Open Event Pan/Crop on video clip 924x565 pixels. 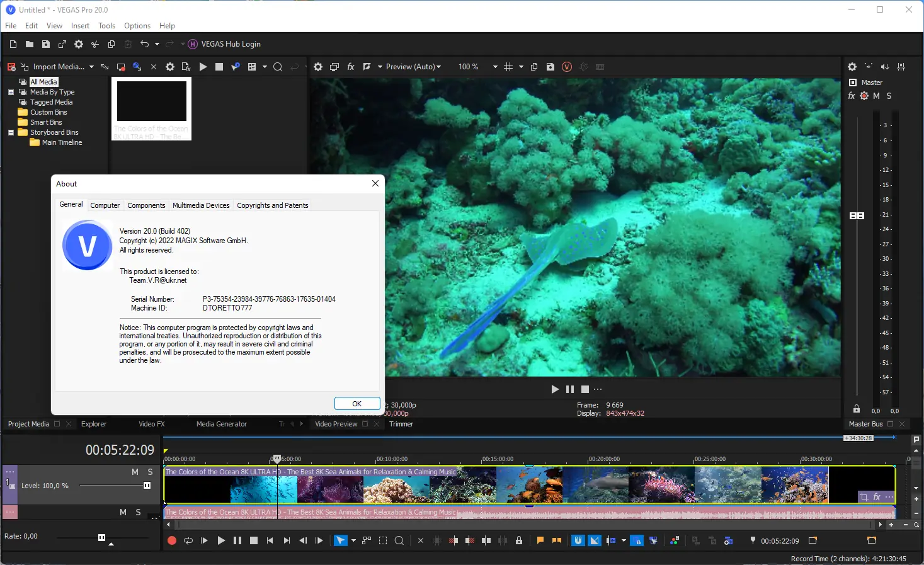pos(864,497)
